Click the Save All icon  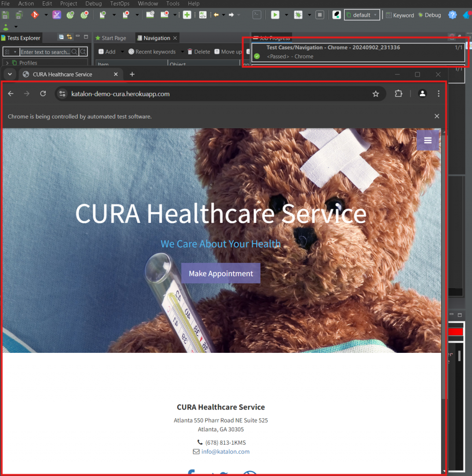19,15
